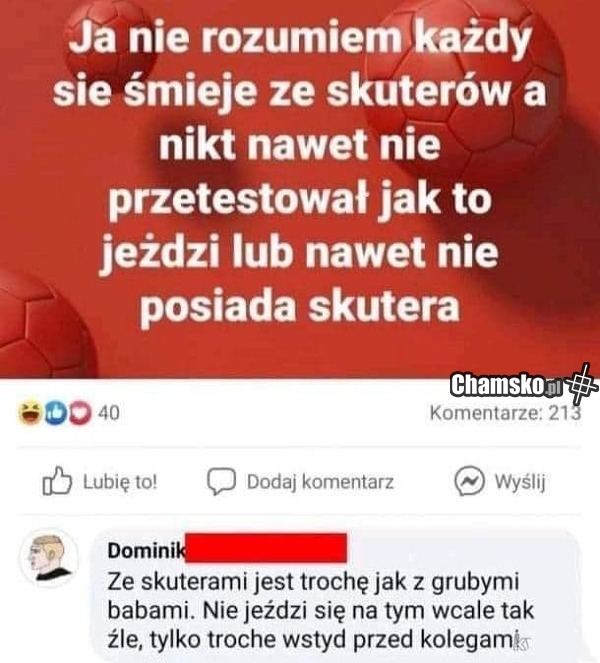Open the Komentarze: 213 comments link
Screen dimensions: 600x663
click(x=505, y=413)
